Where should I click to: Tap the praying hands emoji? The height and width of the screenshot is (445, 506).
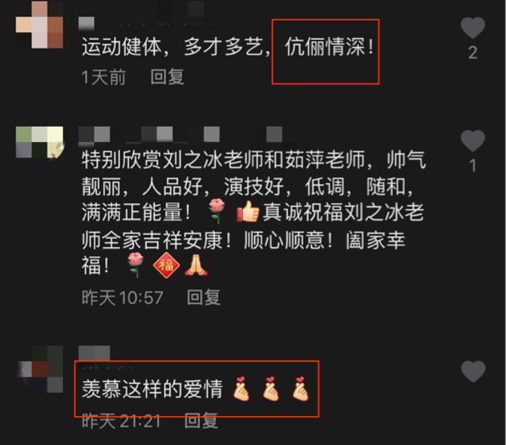click(196, 265)
